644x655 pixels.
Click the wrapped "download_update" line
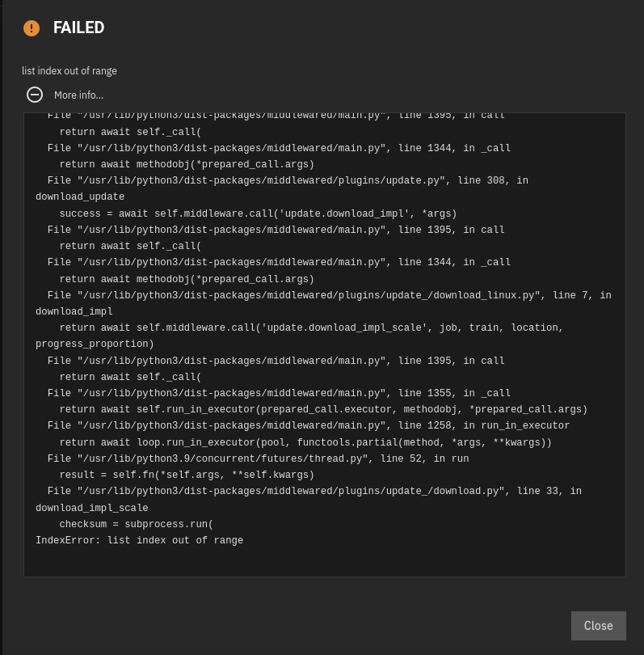pos(80,197)
